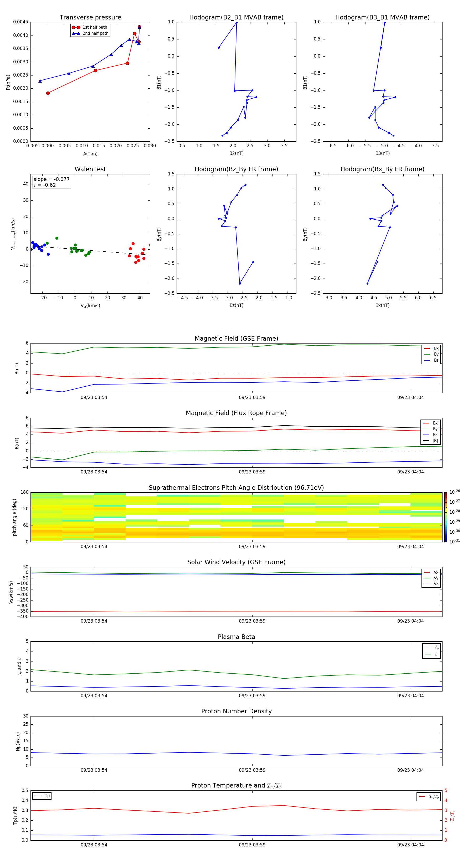This screenshot has height=868, width=473.
Task: Click the 'Tp' legend entry
Action: point(42,796)
